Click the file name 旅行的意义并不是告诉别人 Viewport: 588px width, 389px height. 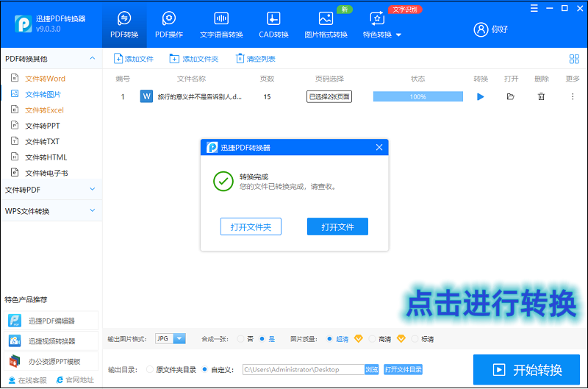tap(199, 97)
